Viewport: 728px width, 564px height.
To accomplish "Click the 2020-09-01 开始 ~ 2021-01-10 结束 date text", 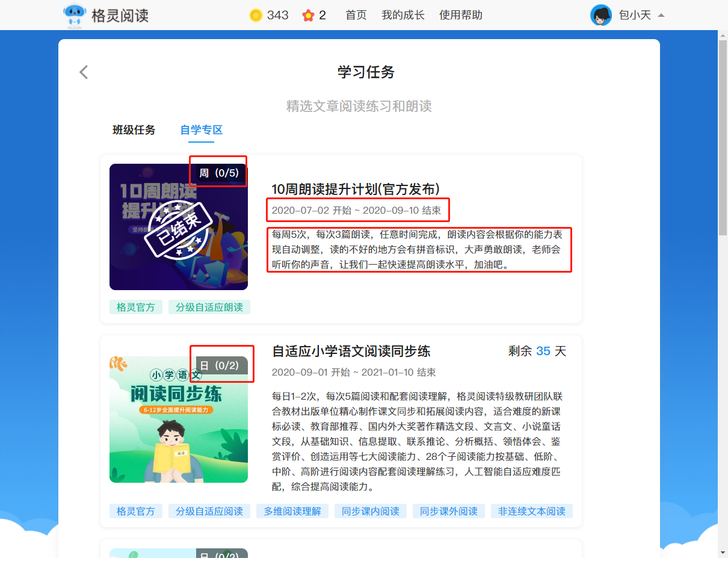I will coord(354,373).
